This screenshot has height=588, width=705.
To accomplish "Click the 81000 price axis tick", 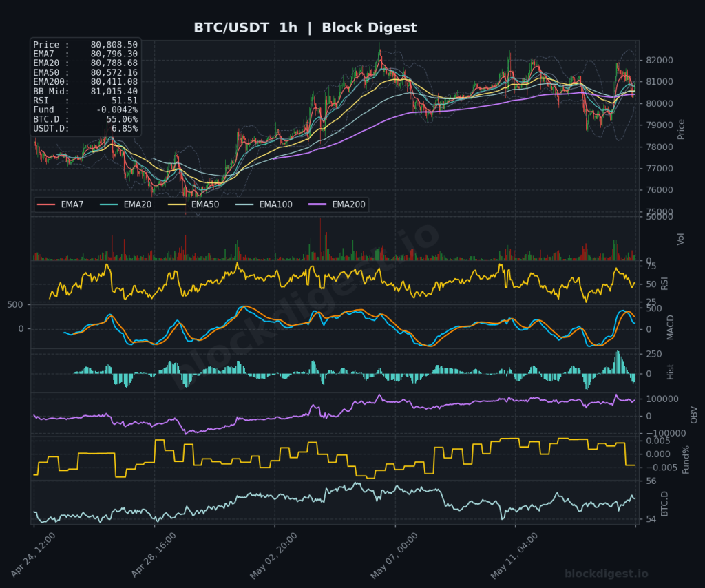I will click(659, 82).
